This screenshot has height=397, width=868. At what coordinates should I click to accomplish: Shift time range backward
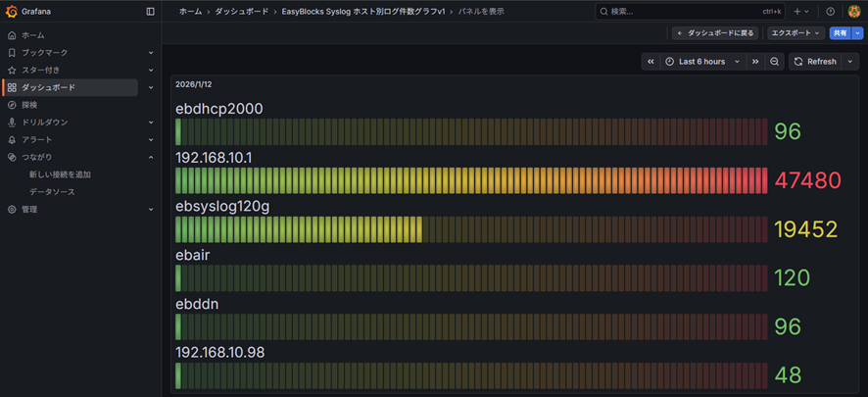pyautogui.click(x=651, y=62)
